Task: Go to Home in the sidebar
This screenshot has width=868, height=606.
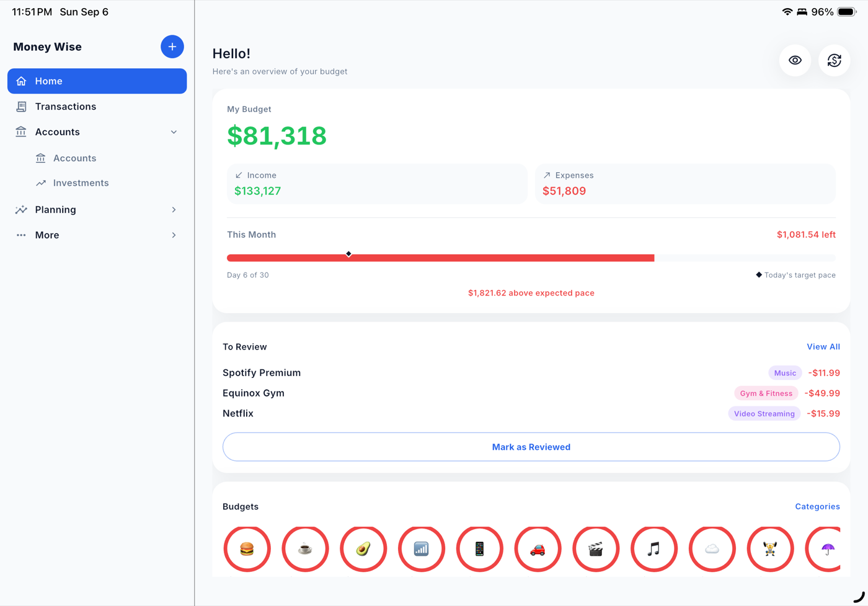Action: (x=97, y=81)
